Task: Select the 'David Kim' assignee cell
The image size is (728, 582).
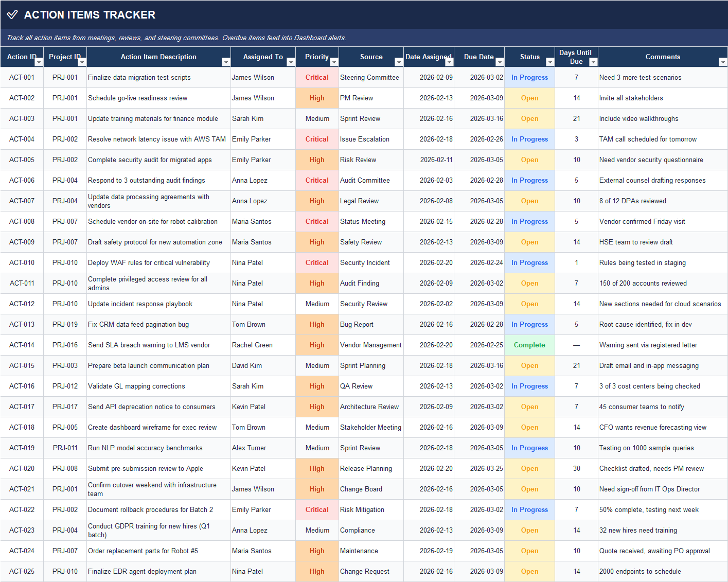Action: coord(263,366)
